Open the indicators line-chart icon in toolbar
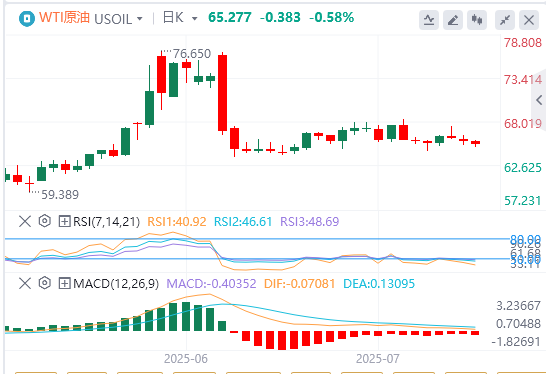The image size is (546, 374). [x=429, y=20]
